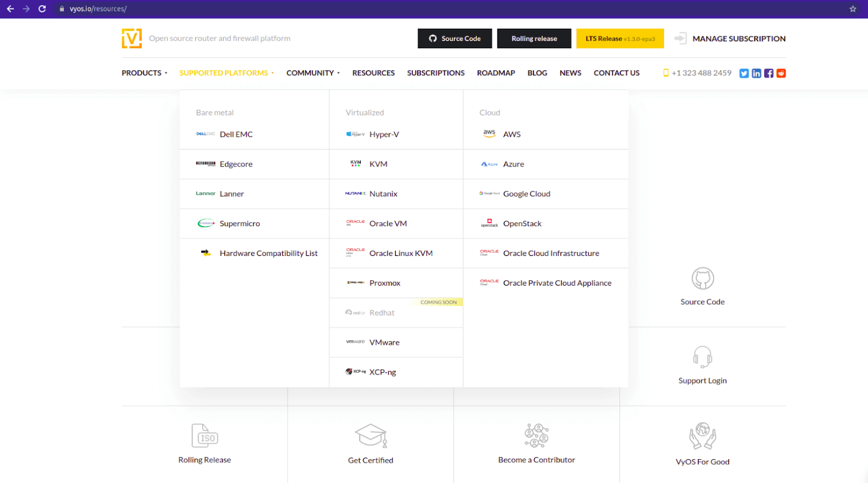Click the Become a Contributor people icon
Screen dimensions: 868x483
click(x=537, y=436)
